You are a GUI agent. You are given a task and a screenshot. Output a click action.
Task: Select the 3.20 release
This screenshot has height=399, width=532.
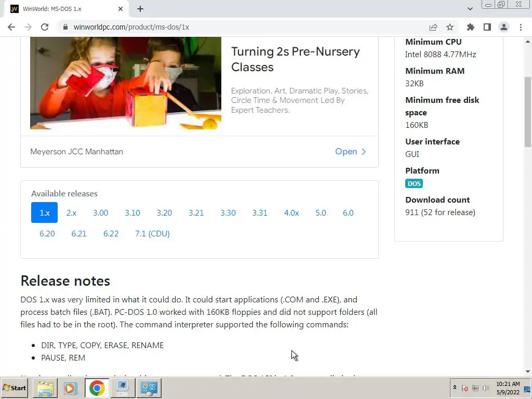pos(164,212)
